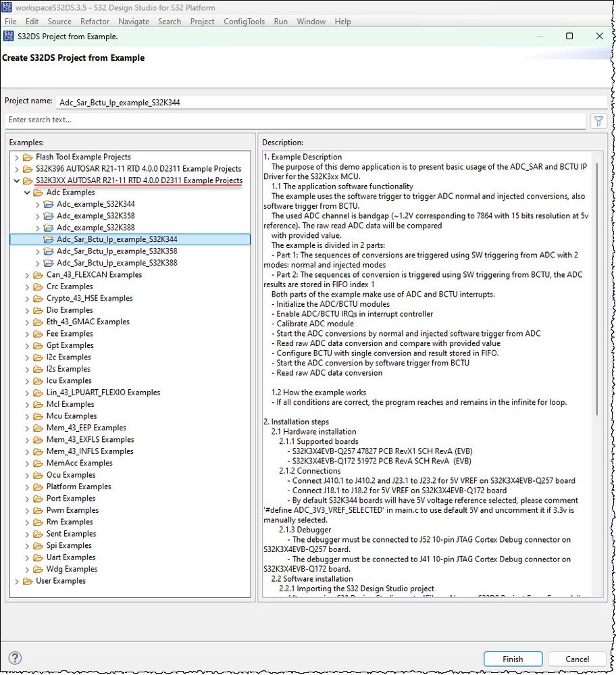Click the Rm Examples folder icon
The height and width of the screenshot is (675, 616).
(x=38, y=522)
